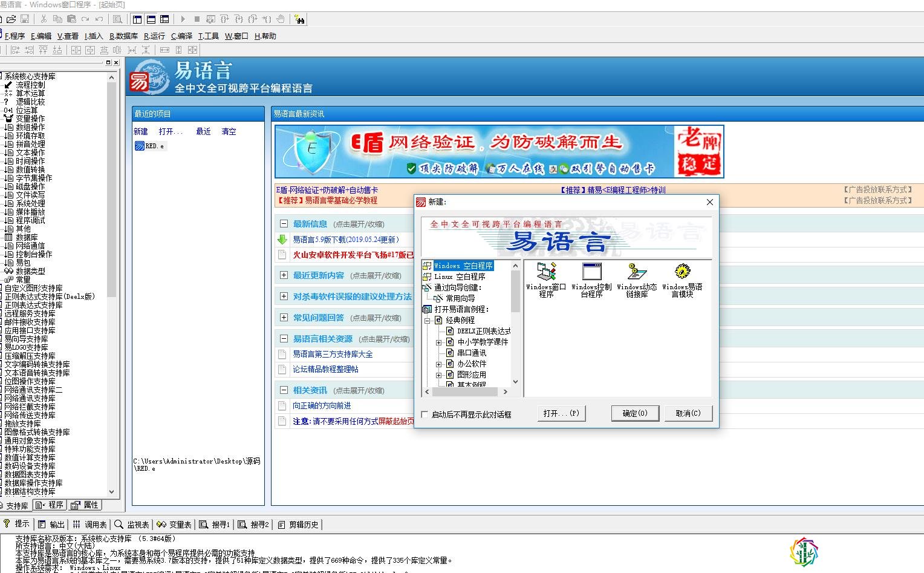Open the 论坛精品教程整理帖 link

(325, 369)
